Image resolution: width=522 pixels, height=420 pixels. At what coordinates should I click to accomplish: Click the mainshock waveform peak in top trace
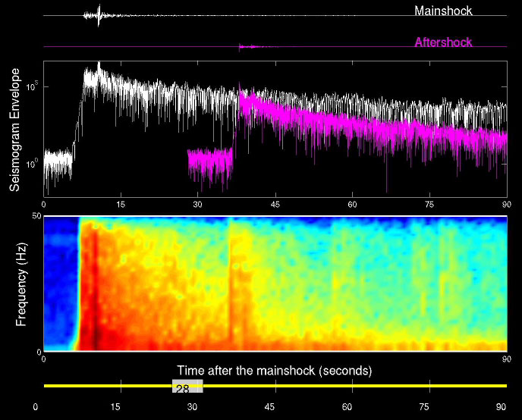(99, 15)
